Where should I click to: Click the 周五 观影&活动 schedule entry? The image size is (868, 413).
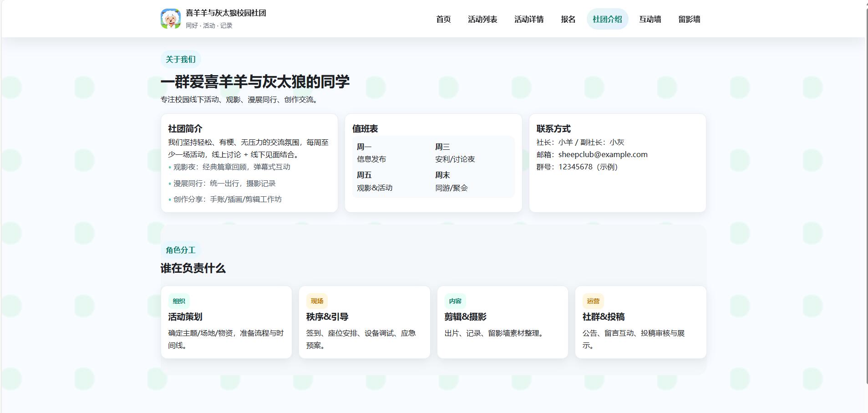pos(374,181)
